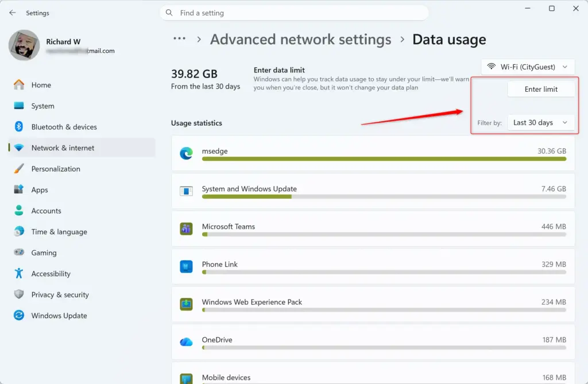Click the Enter data limit heading
This screenshot has height=384, width=588.
coord(279,70)
